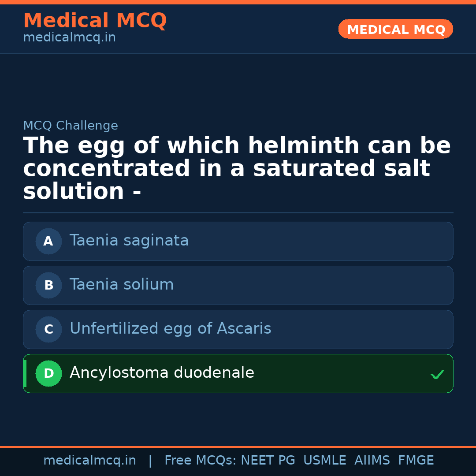The height and width of the screenshot is (476, 476).
Task: Click the large Medical MCQ title
Action: click(95, 21)
